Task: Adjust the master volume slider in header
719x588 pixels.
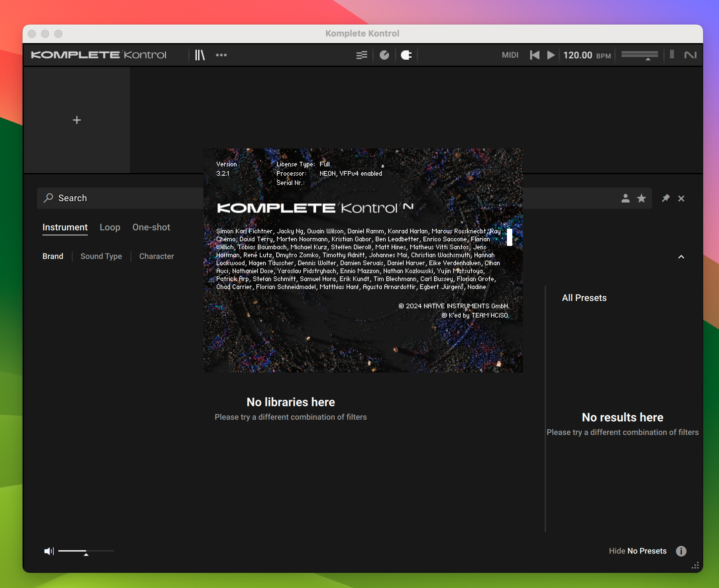Action: (x=639, y=55)
